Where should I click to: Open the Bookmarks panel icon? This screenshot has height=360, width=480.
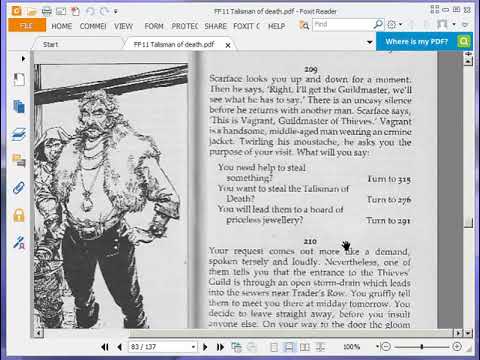click(x=19, y=79)
